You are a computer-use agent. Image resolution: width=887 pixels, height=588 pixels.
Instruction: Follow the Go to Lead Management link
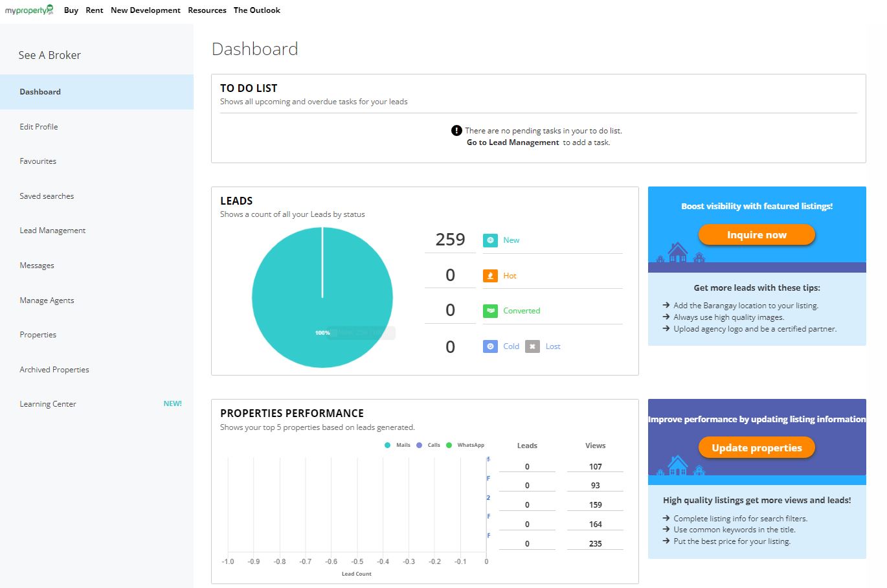(513, 142)
